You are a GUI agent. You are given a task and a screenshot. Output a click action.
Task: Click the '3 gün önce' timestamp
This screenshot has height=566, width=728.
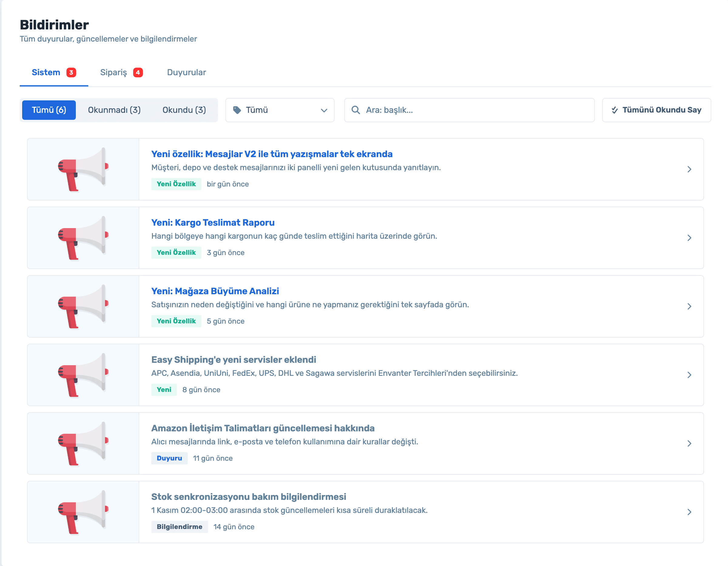tap(226, 253)
